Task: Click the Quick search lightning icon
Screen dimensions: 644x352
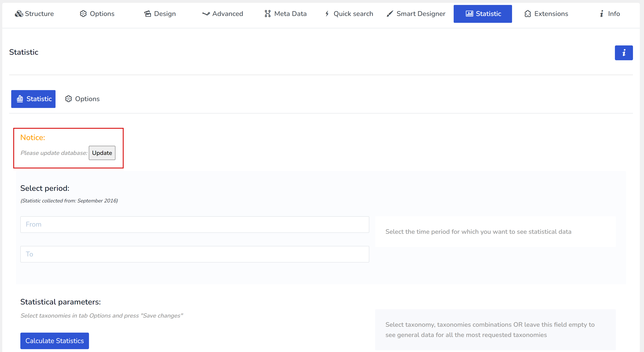Action: [x=327, y=14]
